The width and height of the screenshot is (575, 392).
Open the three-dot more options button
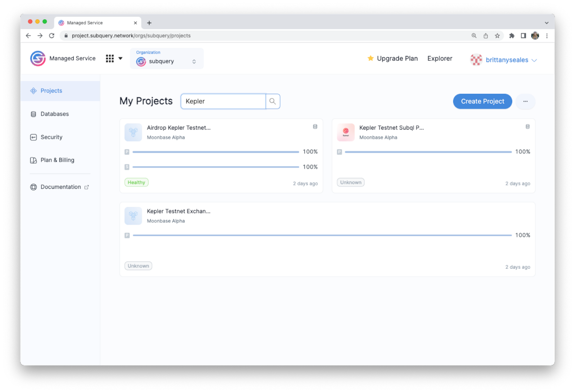pos(526,101)
